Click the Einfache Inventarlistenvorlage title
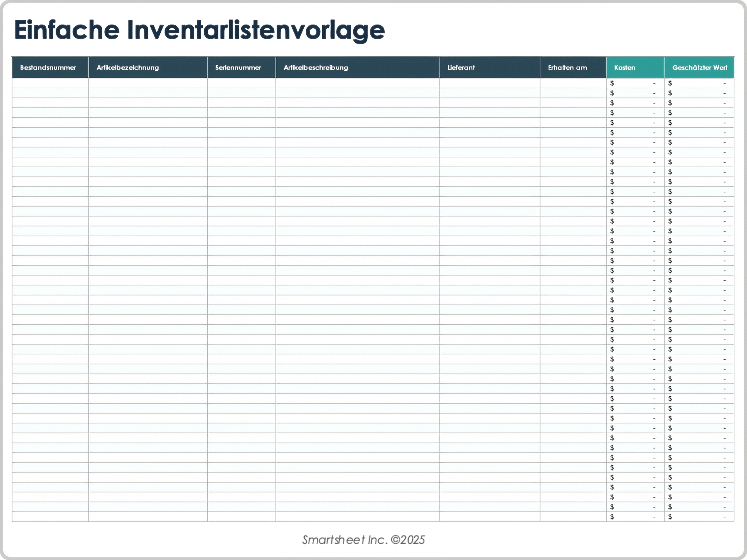 coord(199,30)
